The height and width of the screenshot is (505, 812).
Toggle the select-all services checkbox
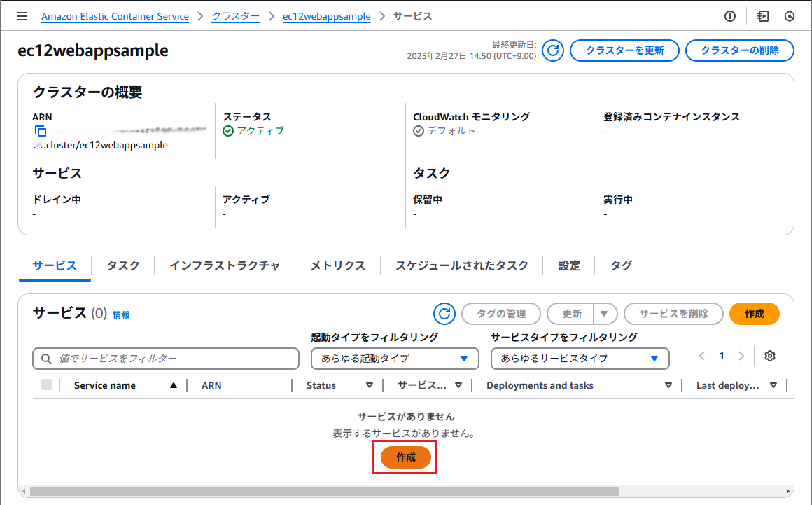(x=47, y=385)
